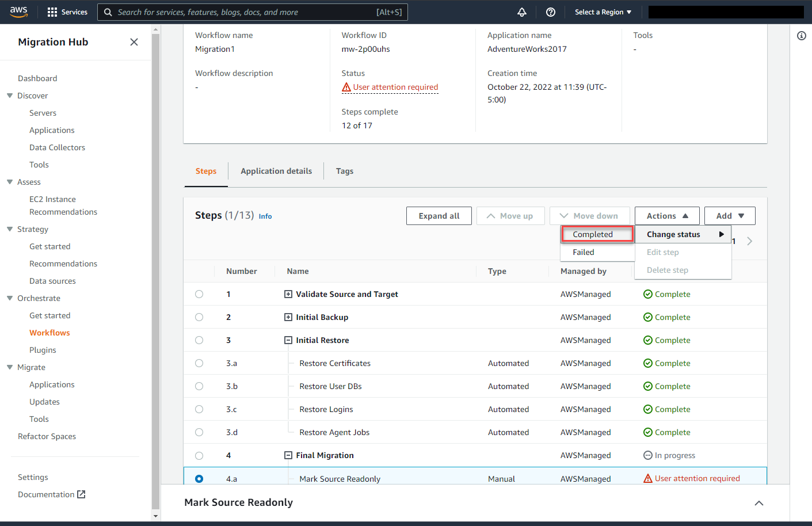Screen dimensions: 812x526
Task: Click the sidebar scrollbar down arrow
Action: pyautogui.click(x=155, y=516)
